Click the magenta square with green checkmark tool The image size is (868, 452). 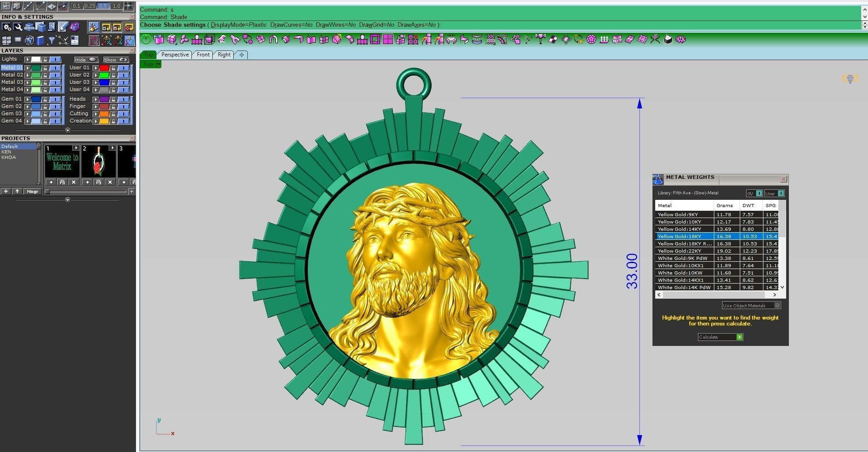[x=375, y=39]
